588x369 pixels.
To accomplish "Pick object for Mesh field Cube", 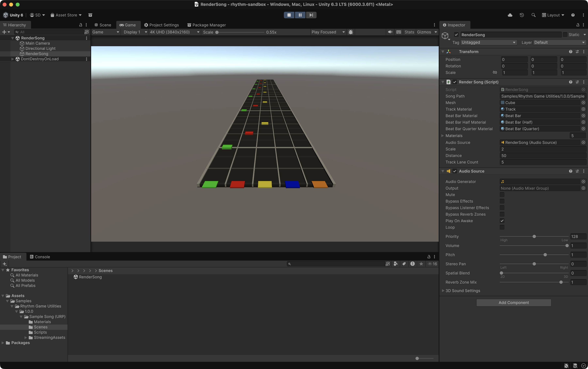I will [583, 103].
